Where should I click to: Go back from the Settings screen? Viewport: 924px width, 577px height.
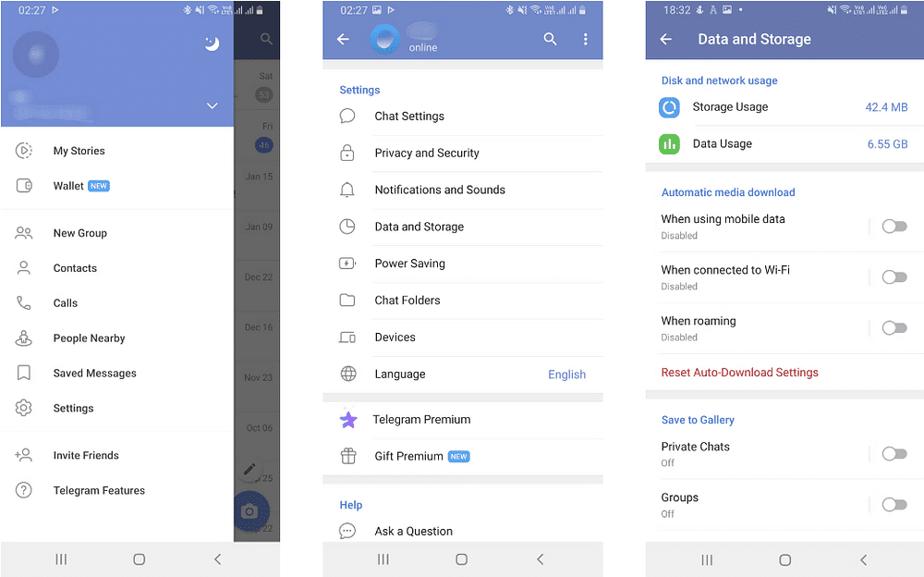[343, 39]
